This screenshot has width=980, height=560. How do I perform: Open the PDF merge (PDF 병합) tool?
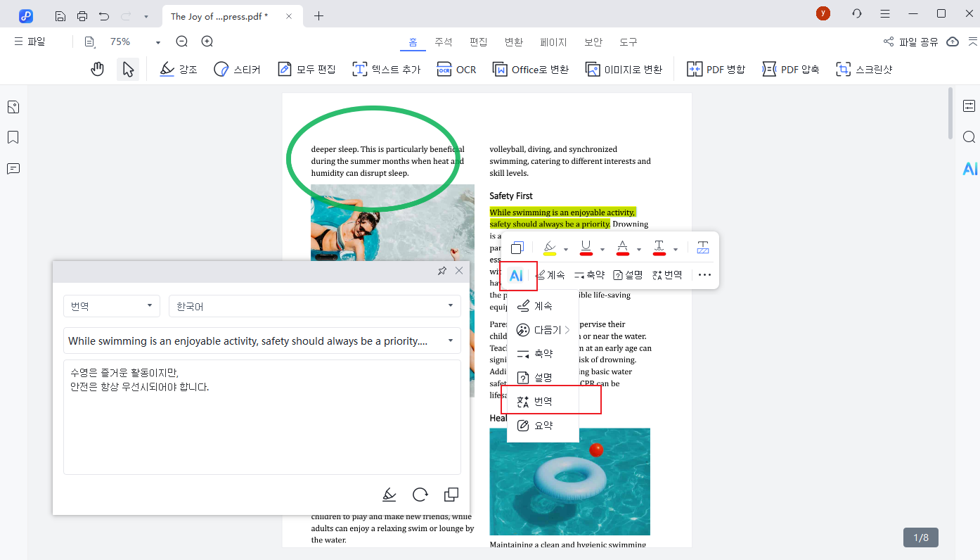click(715, 68)
